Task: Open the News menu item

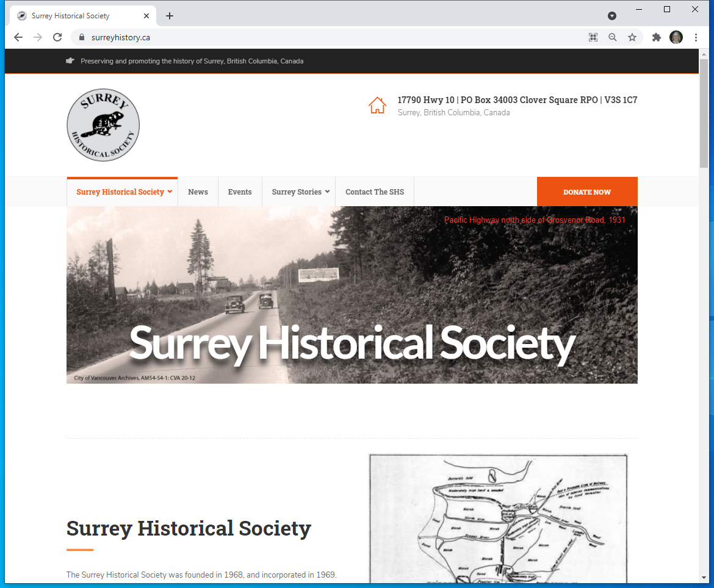Action: coord(198,192)
